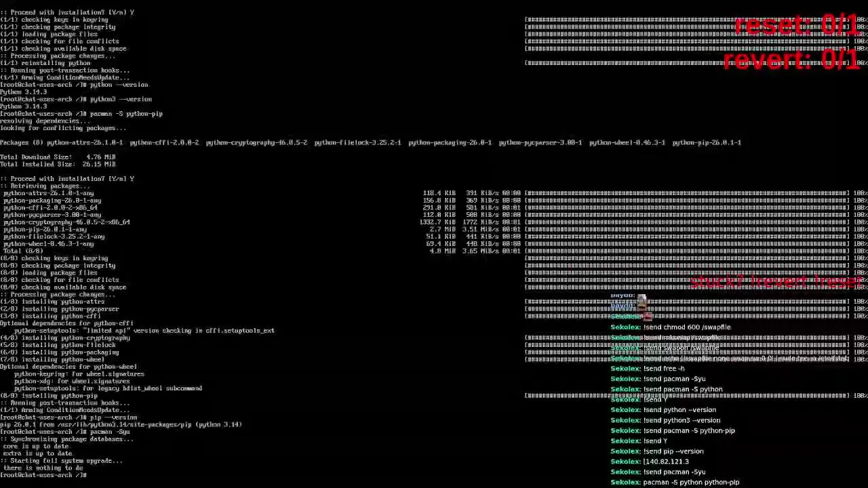Click the last empty shell prompt input

point(43,475)
